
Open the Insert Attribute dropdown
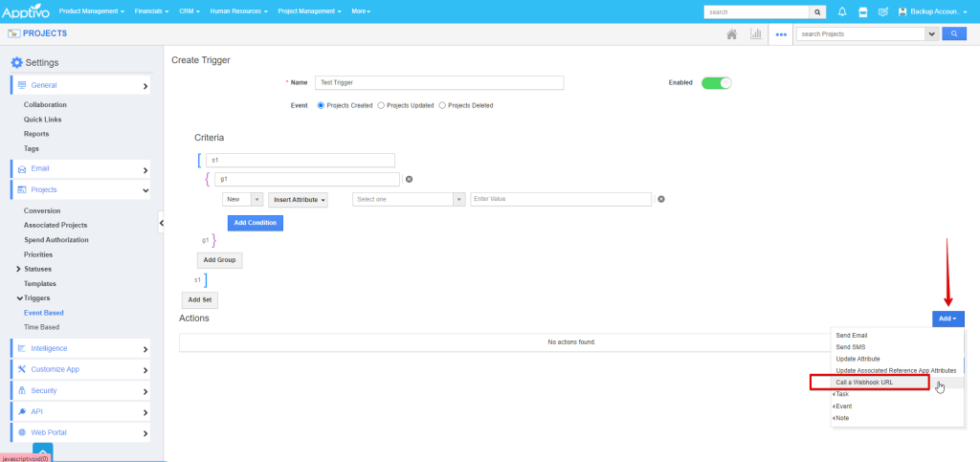299,200
